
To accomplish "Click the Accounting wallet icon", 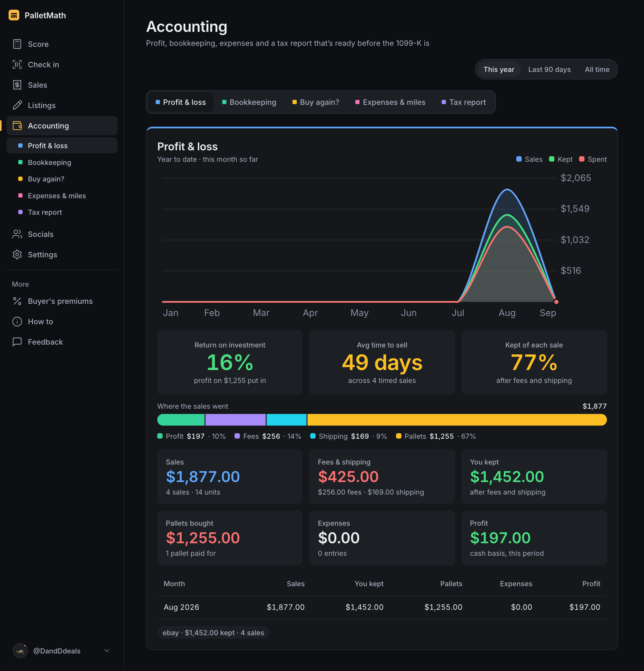I will tap(17, 126).
